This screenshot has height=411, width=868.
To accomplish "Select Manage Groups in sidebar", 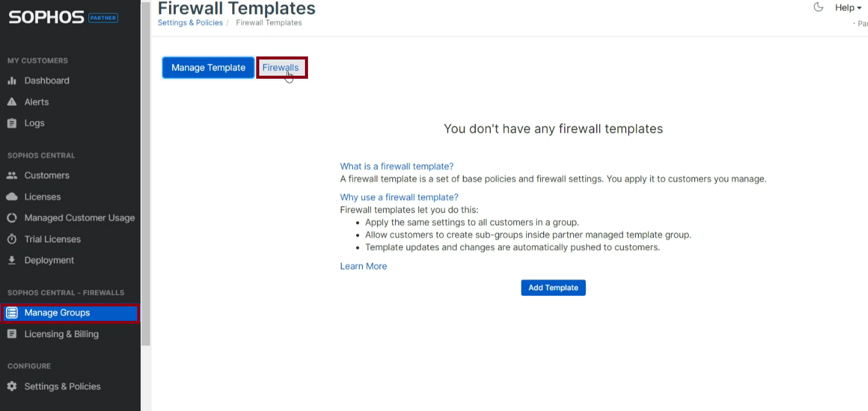I will (x=70, y=313).
